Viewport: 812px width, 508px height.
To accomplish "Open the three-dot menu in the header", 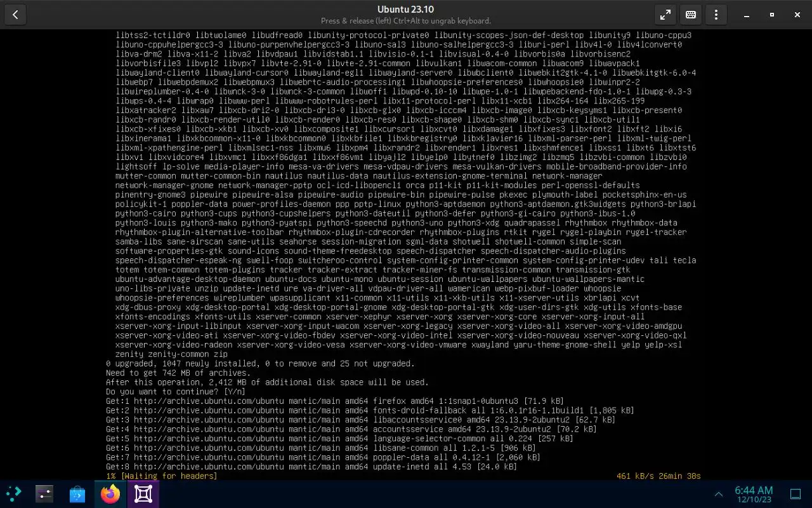I will (716, 15).
